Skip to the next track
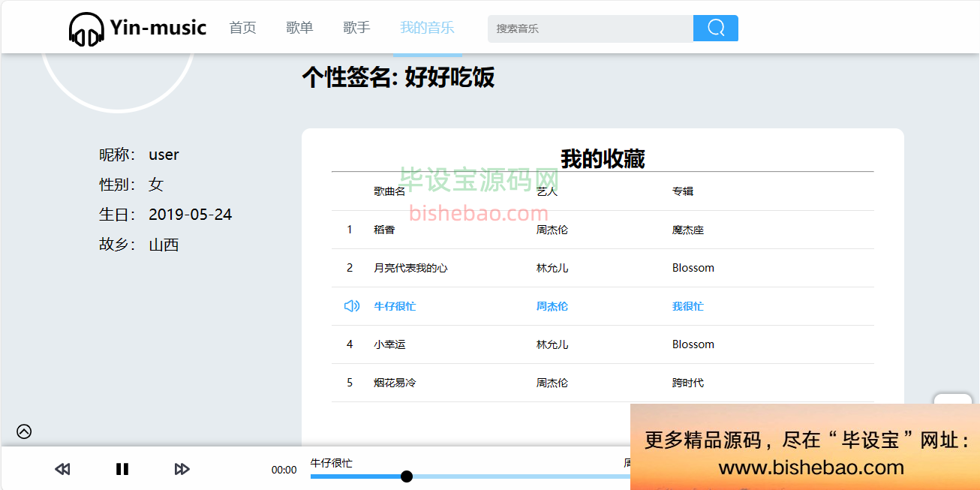This screenshot has width=980, height=490. tap(182, 469)
